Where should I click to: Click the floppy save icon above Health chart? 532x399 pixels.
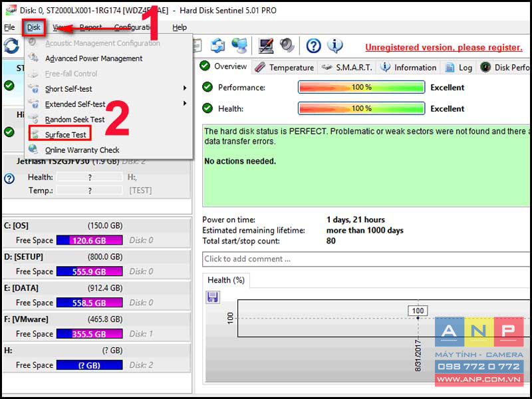[x=213, y=297]
